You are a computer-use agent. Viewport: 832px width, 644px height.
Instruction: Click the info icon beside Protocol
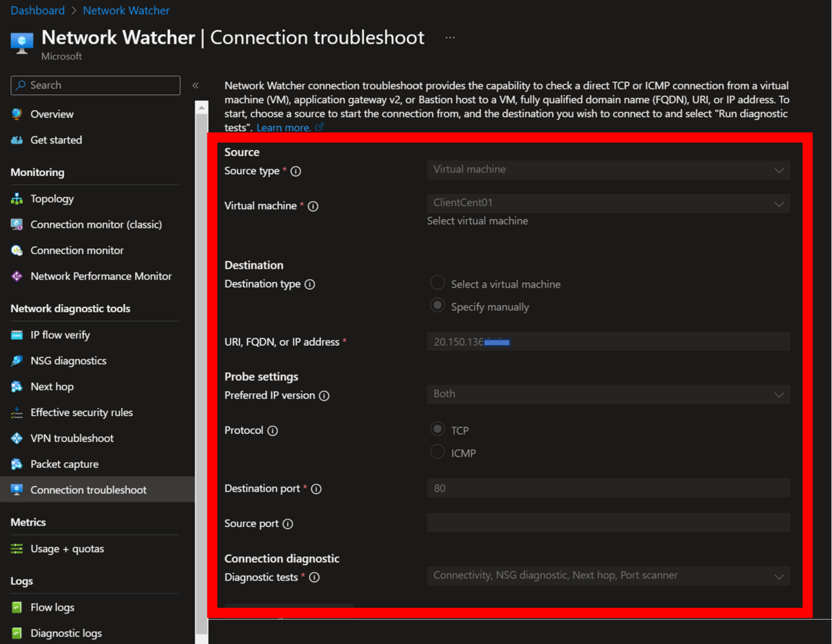(x=272, y=430)
